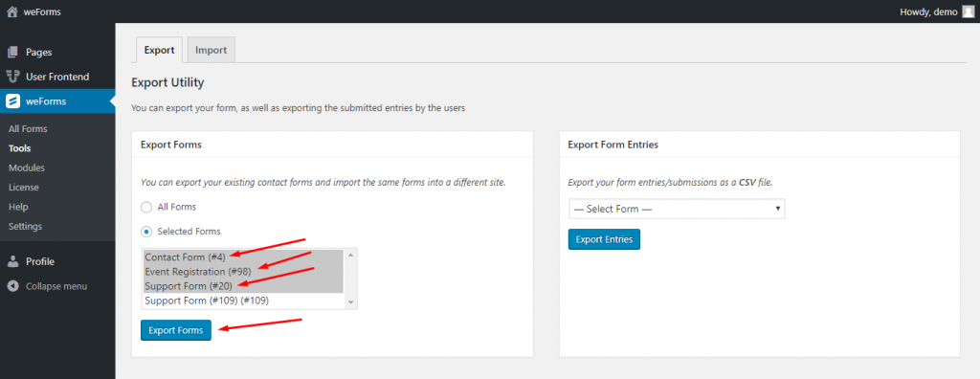Click the forms list scroll down arrow
This screenshot has width=980, height=379.
click(x=350, y=302)
